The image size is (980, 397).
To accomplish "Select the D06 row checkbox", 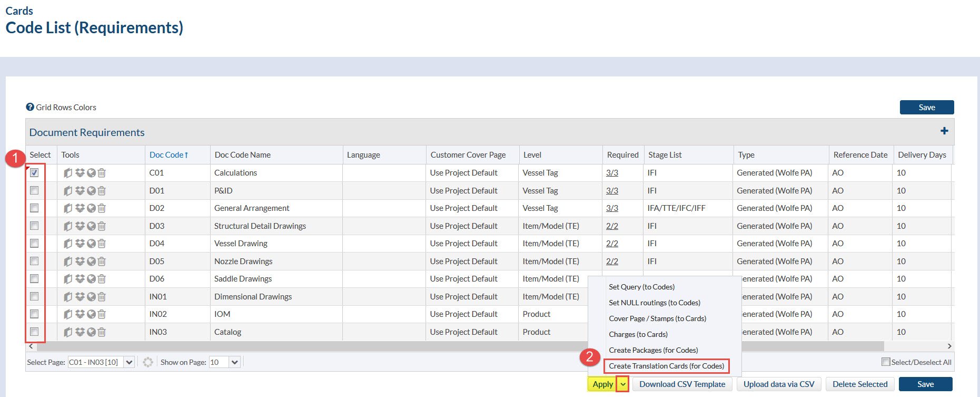I will click(34, 278).
